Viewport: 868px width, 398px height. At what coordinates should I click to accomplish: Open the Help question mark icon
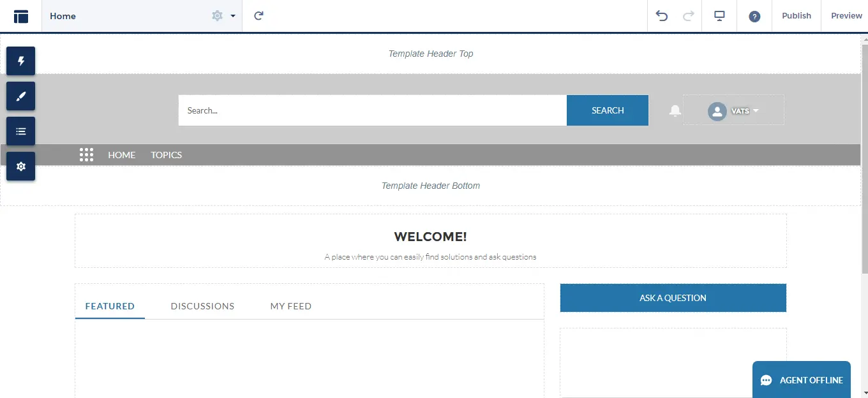pyautogui.click(x=754, y=16)
